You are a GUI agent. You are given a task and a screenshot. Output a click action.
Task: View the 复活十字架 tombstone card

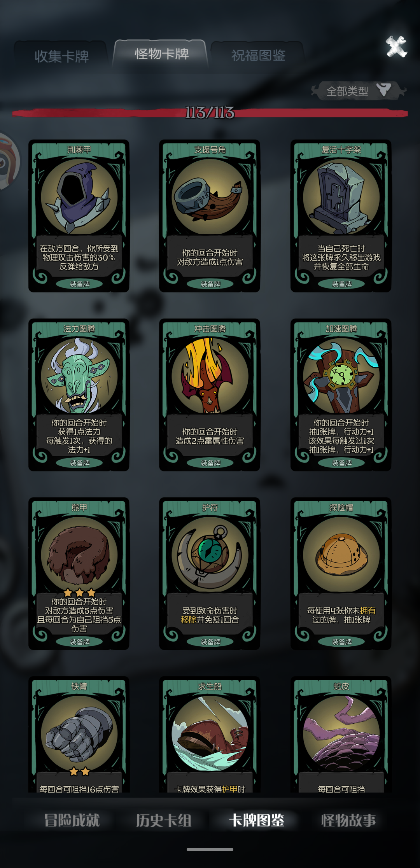click(341, 216)
